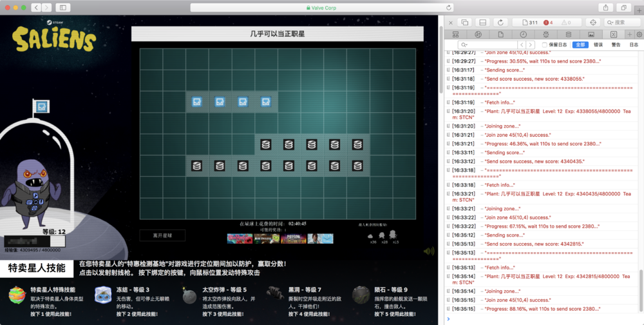Open Safari share menu
644x325 pixels.
(x=606, y=7)
